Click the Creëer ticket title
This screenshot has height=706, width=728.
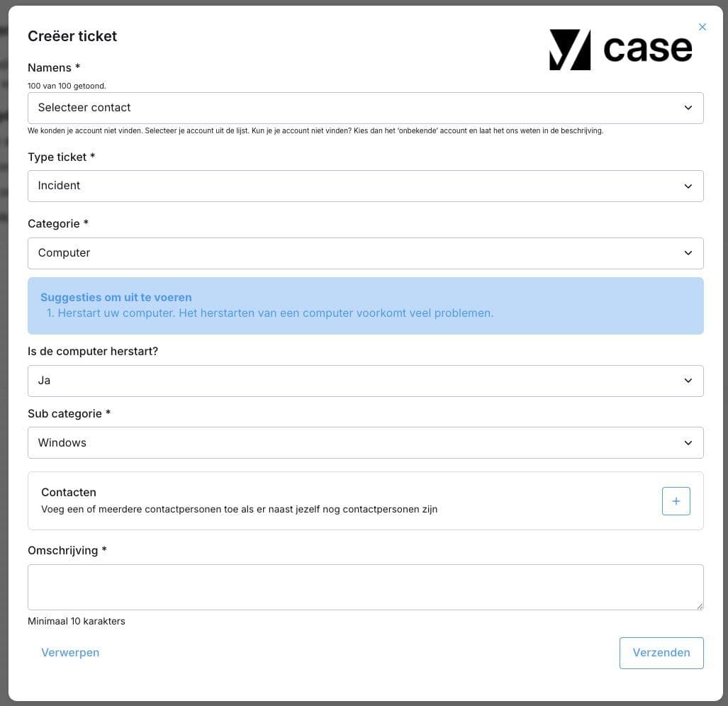[72, 36]
